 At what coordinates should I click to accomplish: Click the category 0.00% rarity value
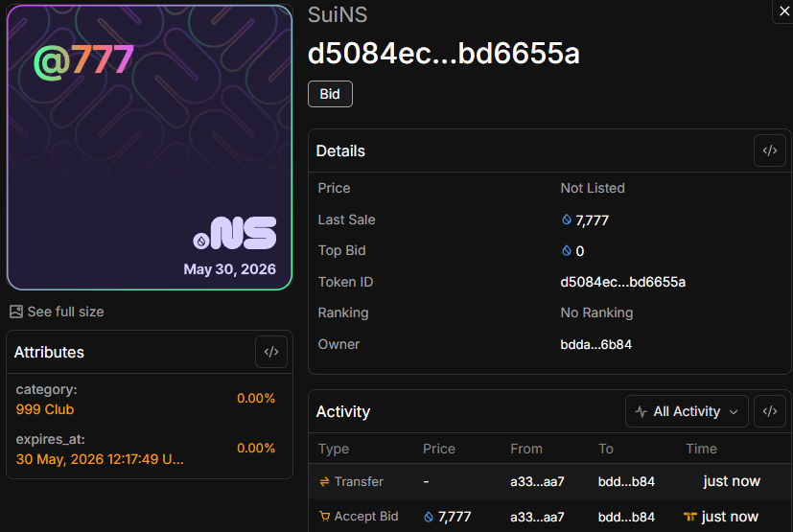tap(256, 399)
